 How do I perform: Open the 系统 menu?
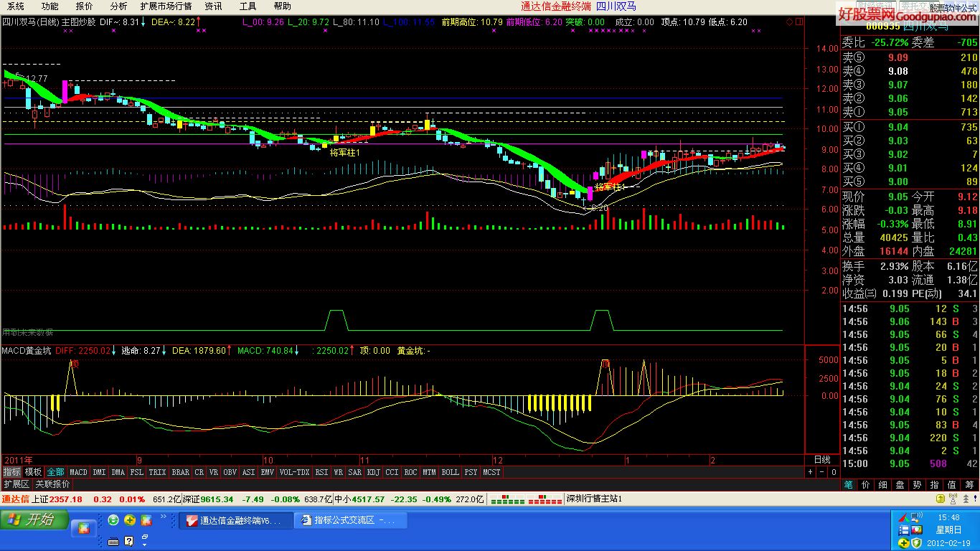[16, 6]
